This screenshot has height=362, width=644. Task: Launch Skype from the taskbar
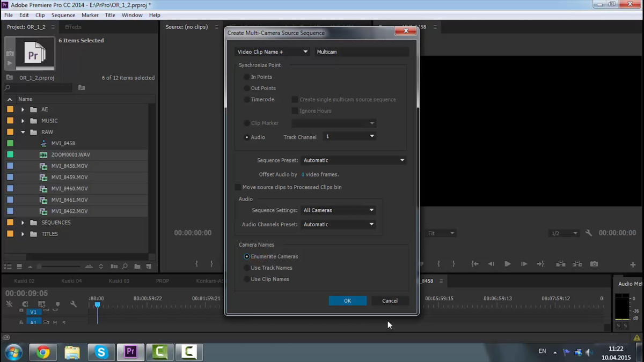click(101, 352)
